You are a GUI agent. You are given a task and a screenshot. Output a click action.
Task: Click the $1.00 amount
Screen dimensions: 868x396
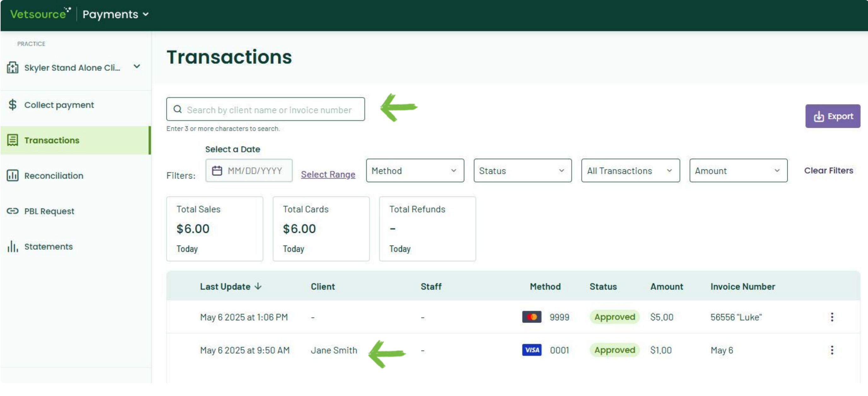(661, 350)
